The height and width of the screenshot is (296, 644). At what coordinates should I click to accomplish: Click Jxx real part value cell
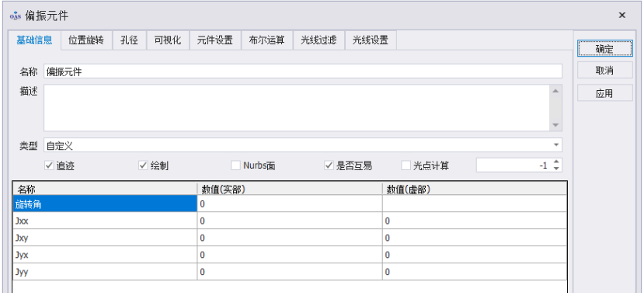(x=290, y=221)
